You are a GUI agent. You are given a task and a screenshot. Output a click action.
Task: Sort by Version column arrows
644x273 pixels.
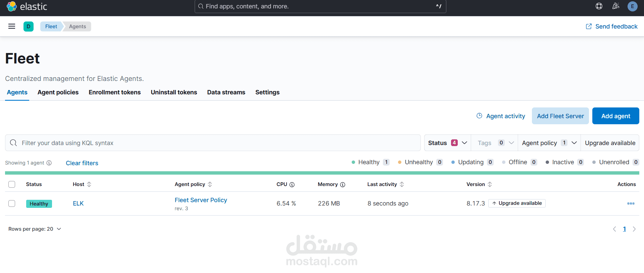(490, 184)
